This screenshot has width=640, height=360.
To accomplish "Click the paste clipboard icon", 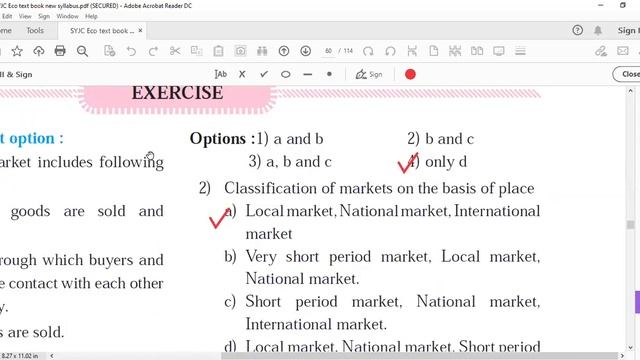I will tap(218, 51).
